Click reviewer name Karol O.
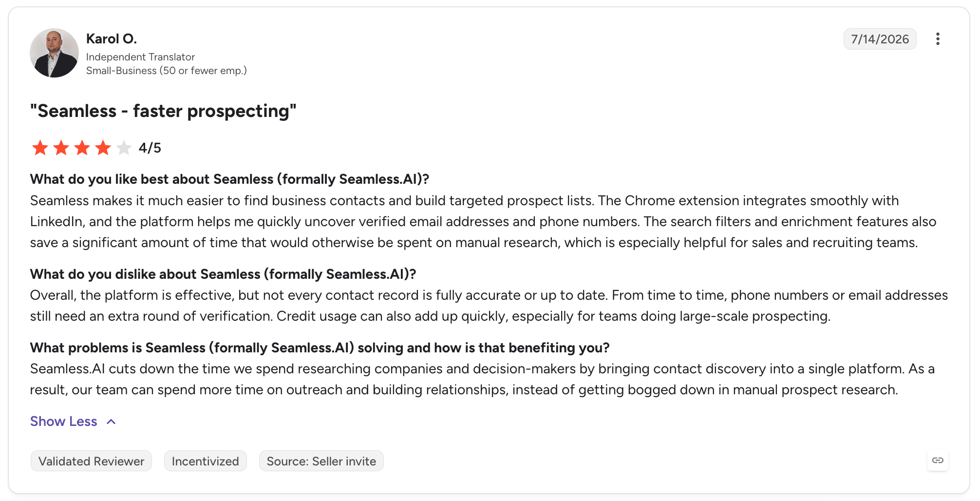This screenshot has height=501, width=980. pyautogui.click(x=112, y=39)
